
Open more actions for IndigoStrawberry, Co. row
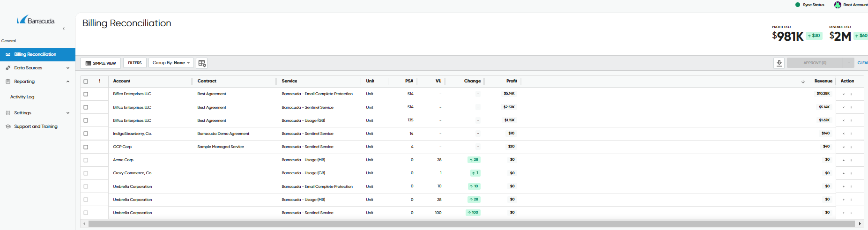[x=851, y=134]
